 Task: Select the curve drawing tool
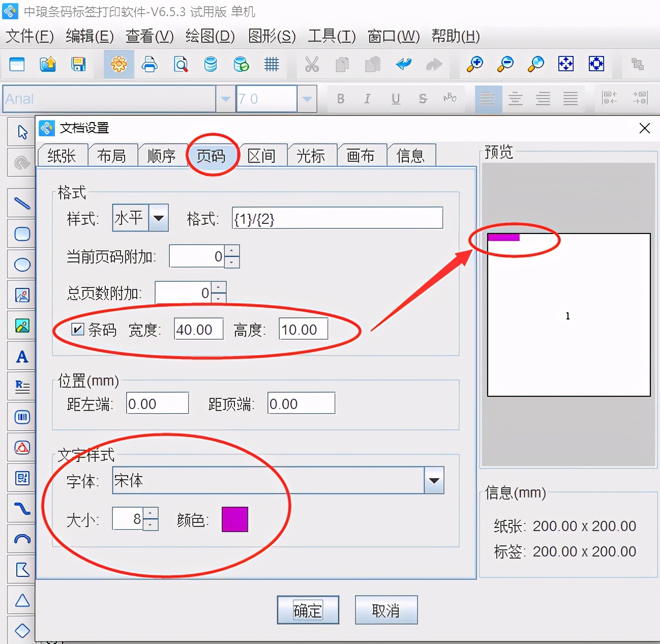point(22,509)
